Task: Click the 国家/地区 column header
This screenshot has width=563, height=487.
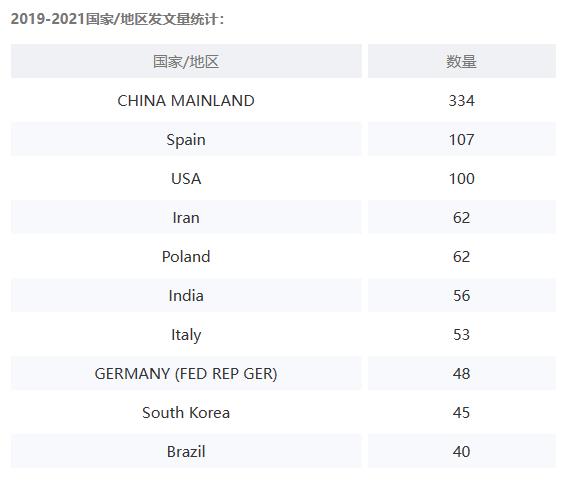Action: point(186,61)
